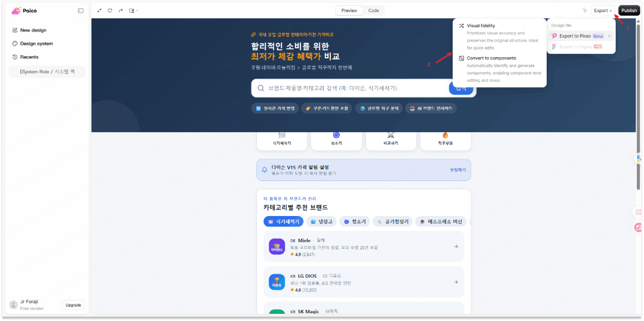Click the arrow on the Miele row
644x321 pixels.
[456, 247]
